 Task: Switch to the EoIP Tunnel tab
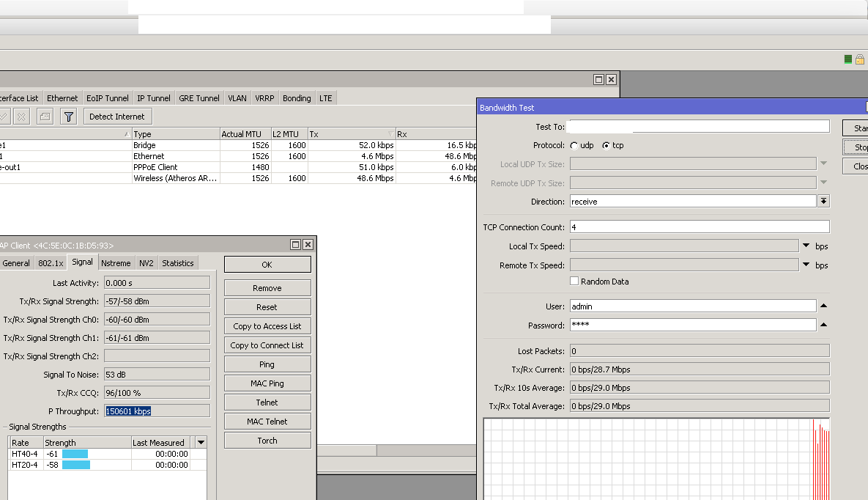tap(108, 98)
